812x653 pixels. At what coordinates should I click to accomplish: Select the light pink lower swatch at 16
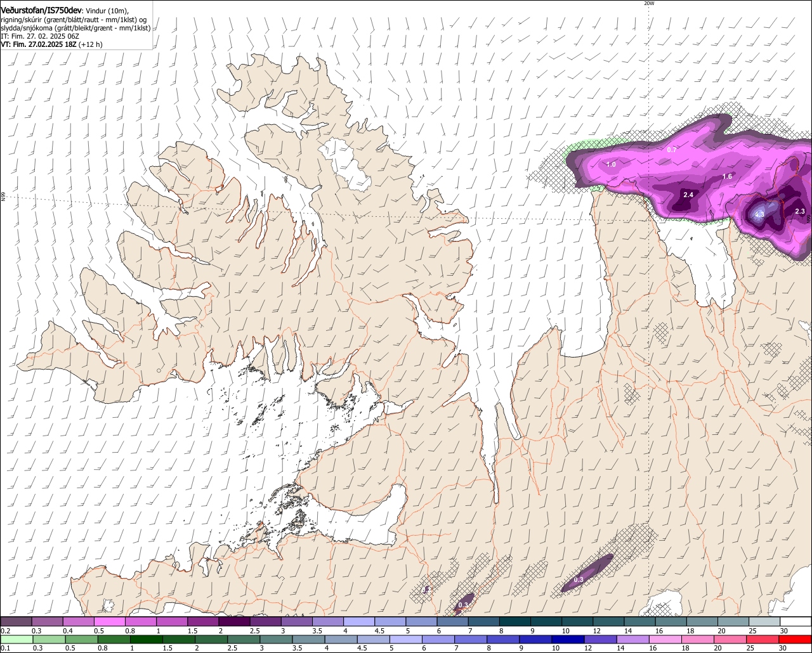pyautogui.click(x=665, y=640)
